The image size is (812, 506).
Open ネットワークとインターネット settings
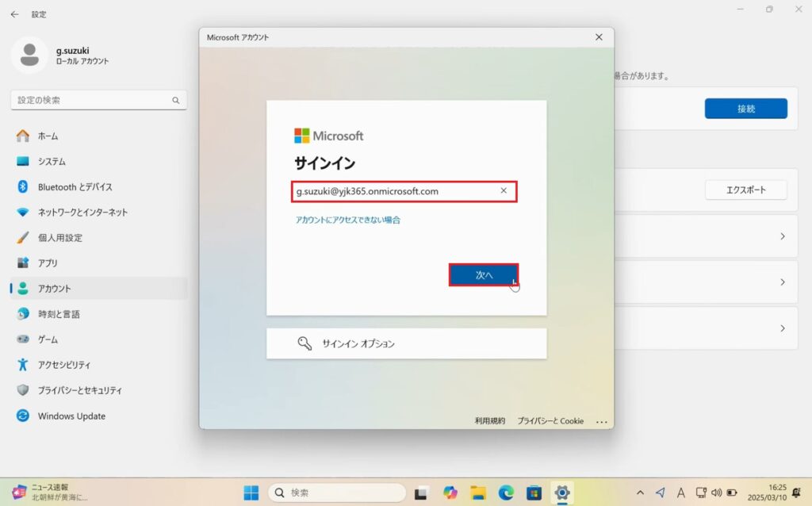[x=98, y=213]
